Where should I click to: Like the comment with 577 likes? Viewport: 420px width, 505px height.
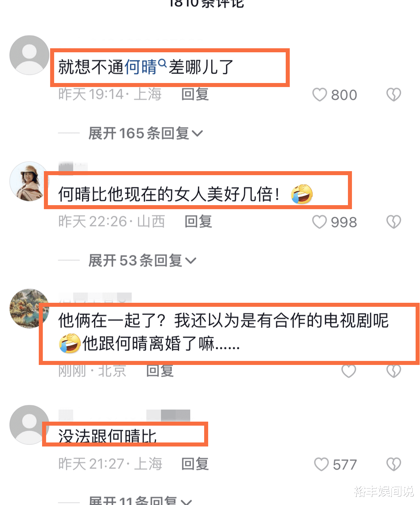(x=321, y=464)
